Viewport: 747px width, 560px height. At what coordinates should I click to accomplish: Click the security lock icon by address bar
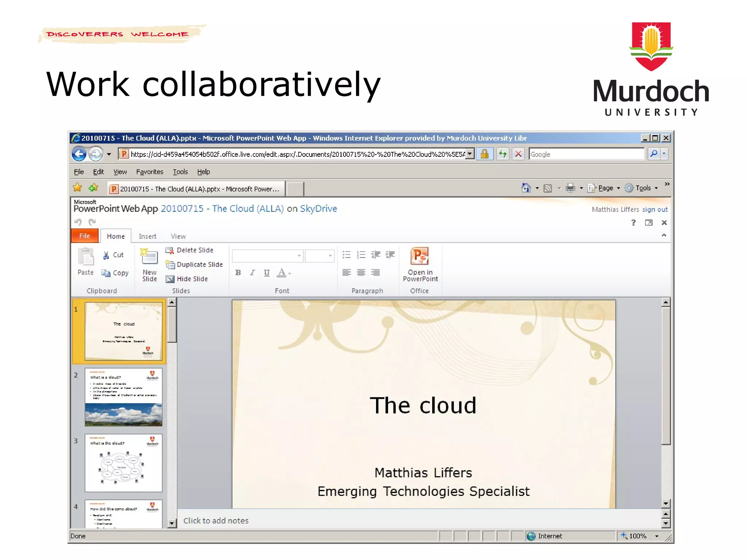click(484, 154)
